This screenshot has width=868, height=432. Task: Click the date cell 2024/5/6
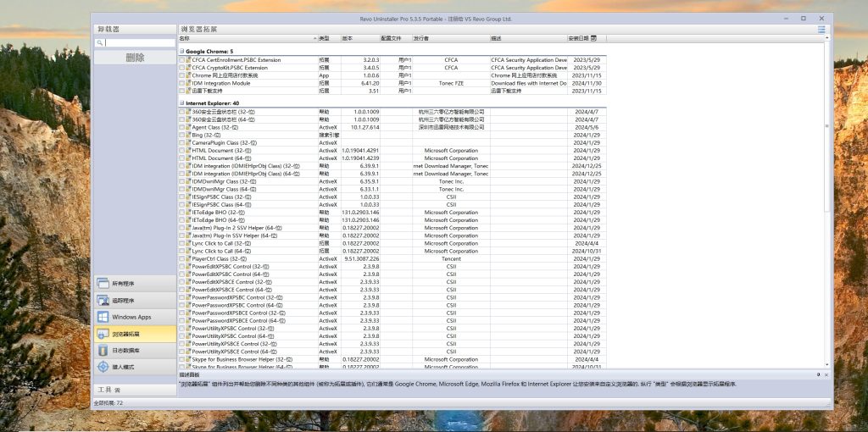click(x=587, y=127)
